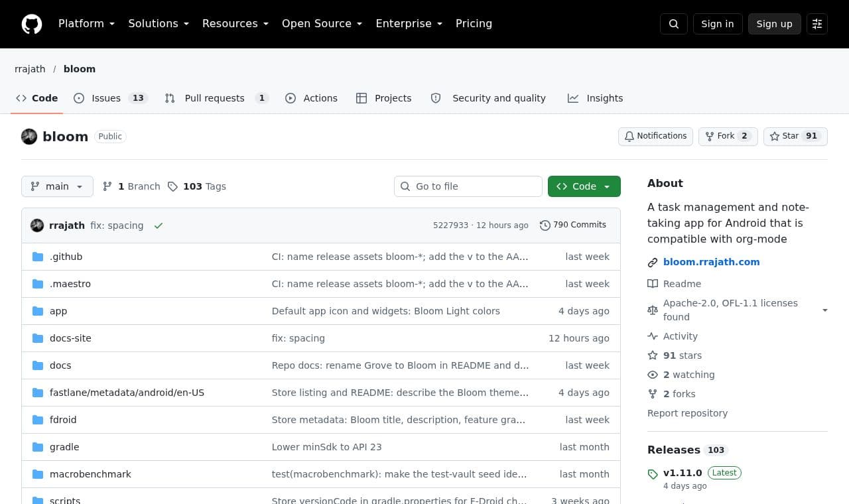Image resolution: width=849 pixels, height=504 pixels.
Task: Fork the bloom repository
Action: click(728, 137)
